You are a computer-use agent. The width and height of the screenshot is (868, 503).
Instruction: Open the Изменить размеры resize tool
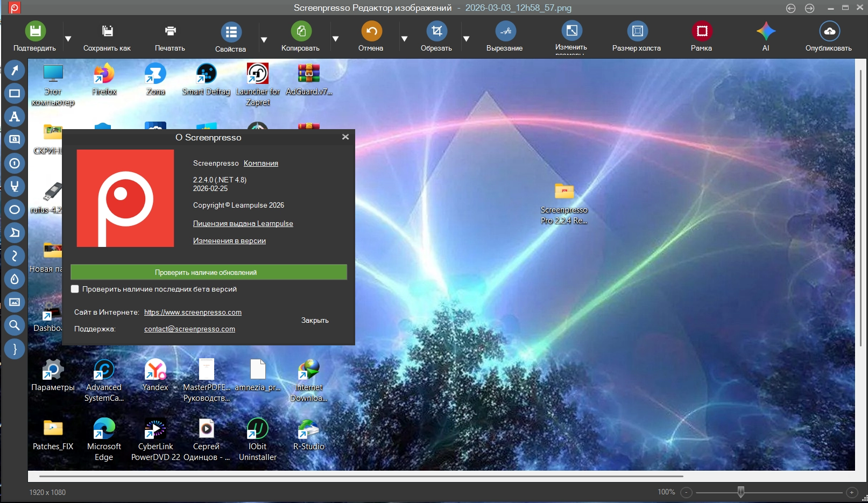571,31
